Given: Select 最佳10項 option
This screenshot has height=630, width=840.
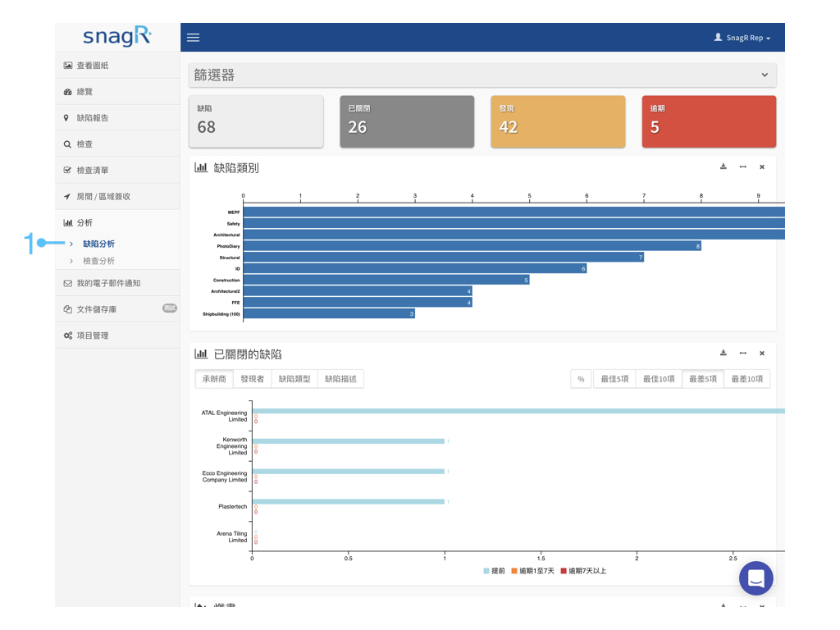Looking at the screenshot, I should 659,379.
